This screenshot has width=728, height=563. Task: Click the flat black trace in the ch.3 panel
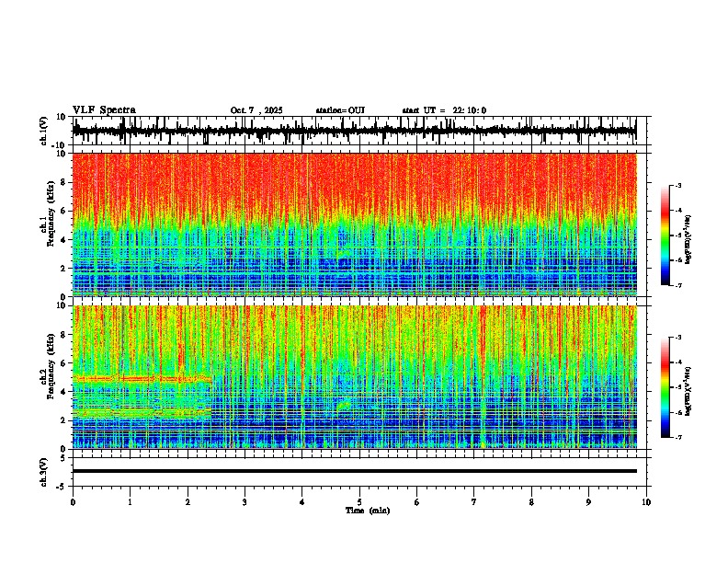[x=354, y=471]
